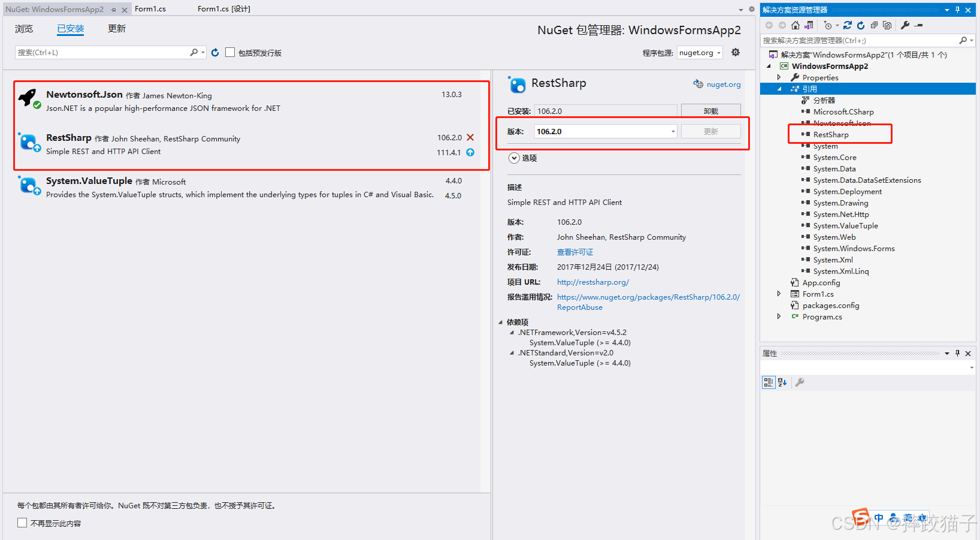The image size is (980, 540).
Task: Open Properties panel object selector dropdown
Action: coord(972,367)
